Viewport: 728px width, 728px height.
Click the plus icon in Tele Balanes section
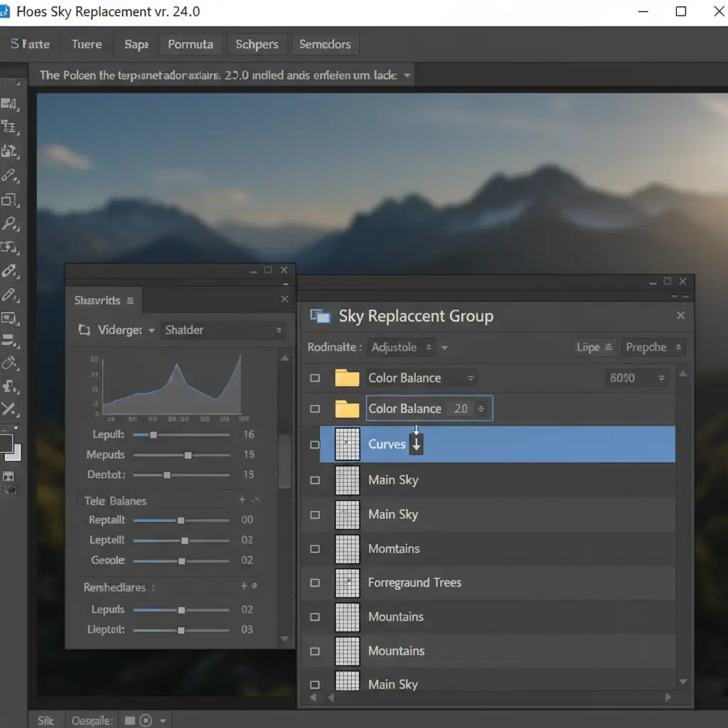pos(242,500)
